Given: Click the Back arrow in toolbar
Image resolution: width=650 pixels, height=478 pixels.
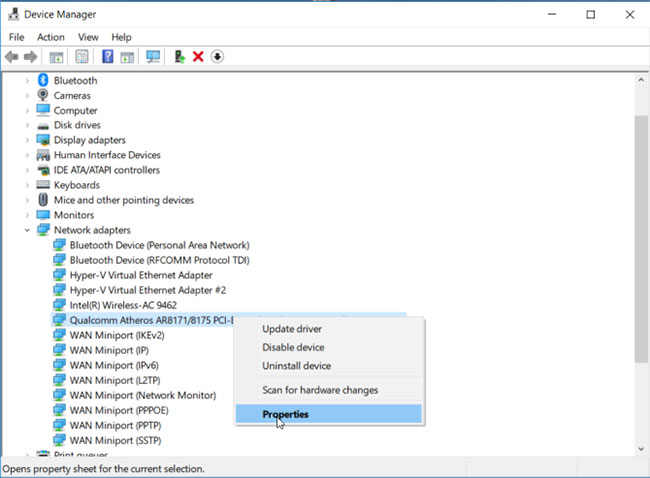Looking at the screenshot, I should (12, 57).
